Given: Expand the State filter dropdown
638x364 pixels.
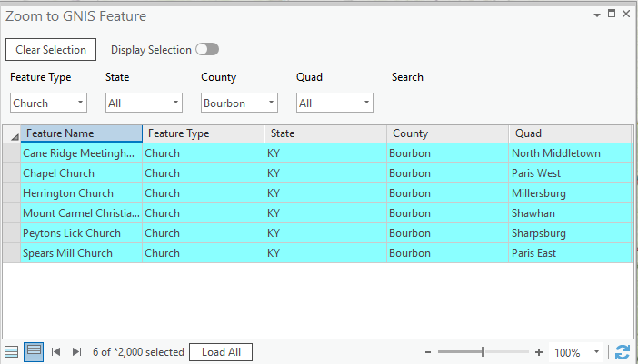Looking at the screenshot, I should click(144, 103).
